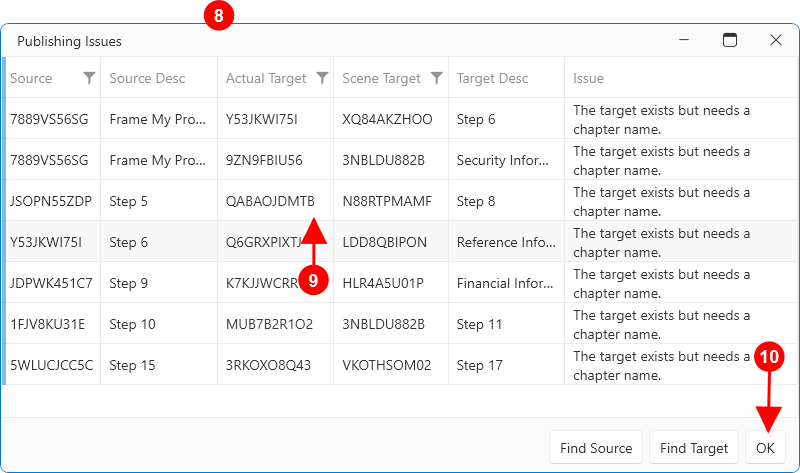Select the row with source JSOPN55ZDP
Image resolution: width=800 pixels, height=473 pixels.
[x=51, y=201]
